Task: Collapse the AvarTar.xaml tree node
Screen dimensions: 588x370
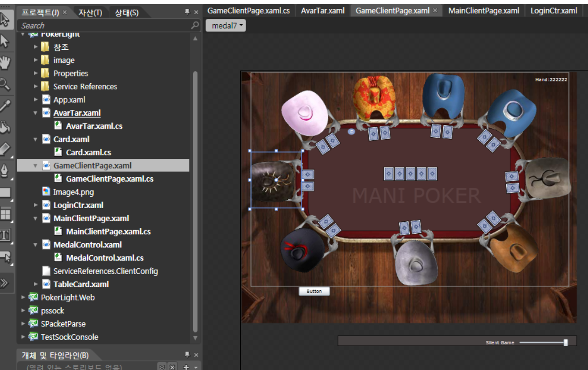Action: [36, 113]
